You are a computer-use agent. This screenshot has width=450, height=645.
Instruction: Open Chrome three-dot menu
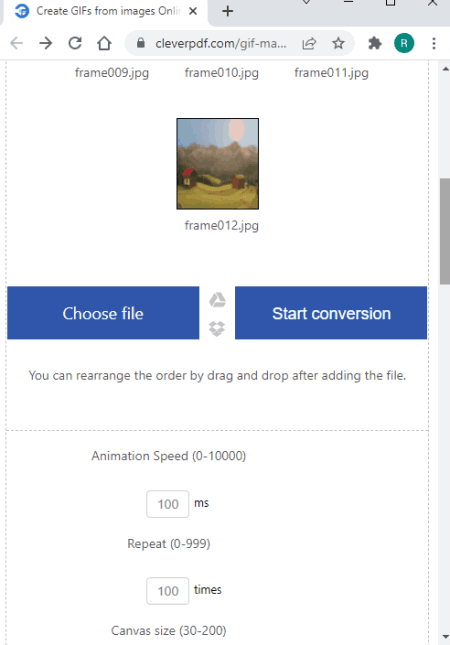click(434, 43)
